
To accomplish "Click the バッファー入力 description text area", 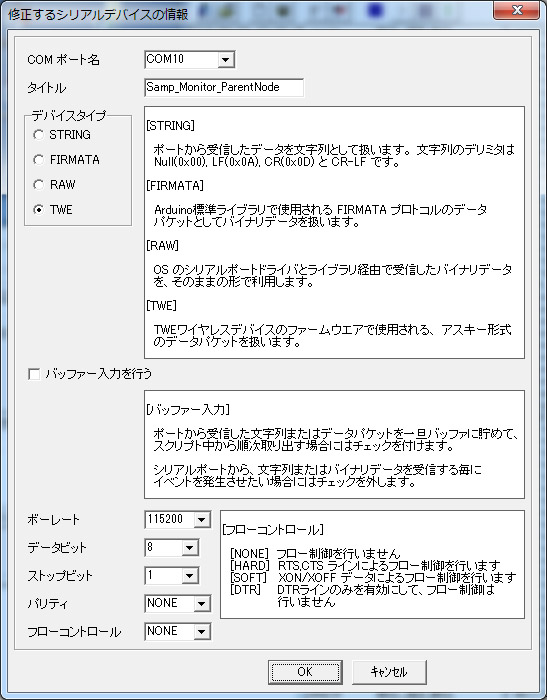I will [x=334, y=444].
